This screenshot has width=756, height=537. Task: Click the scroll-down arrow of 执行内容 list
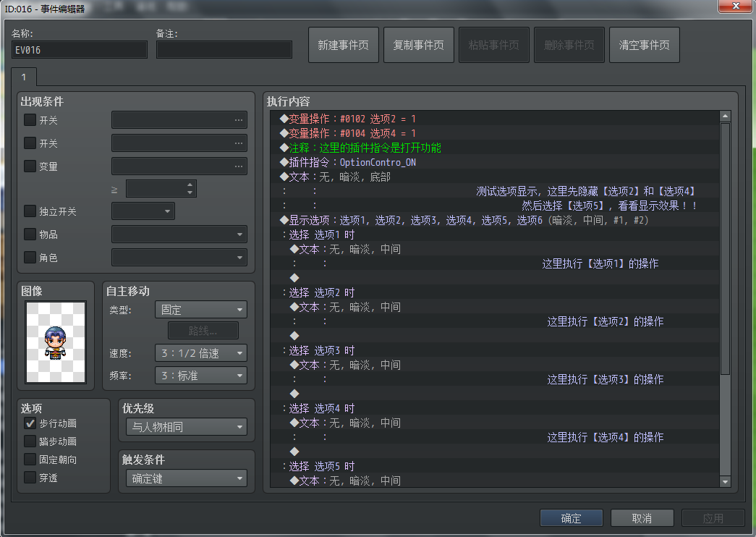(x=725, y=481)
